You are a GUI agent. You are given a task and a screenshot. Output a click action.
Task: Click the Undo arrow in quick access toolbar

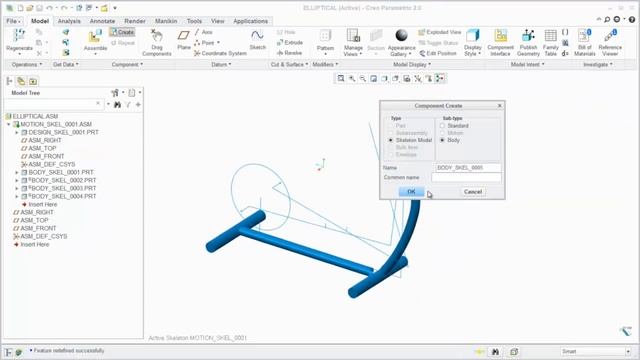pos(49,8)
